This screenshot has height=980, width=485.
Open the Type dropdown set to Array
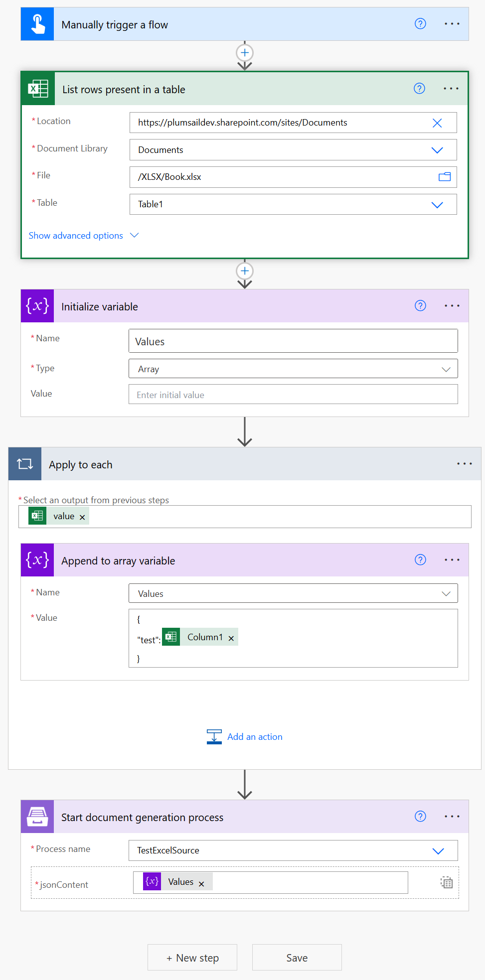point(446,369)
